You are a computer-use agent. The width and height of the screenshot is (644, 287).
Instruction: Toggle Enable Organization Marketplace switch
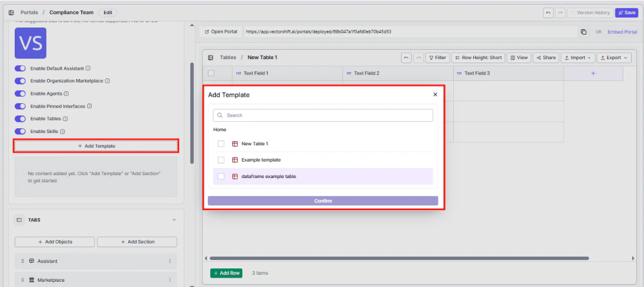pos(20,81)
